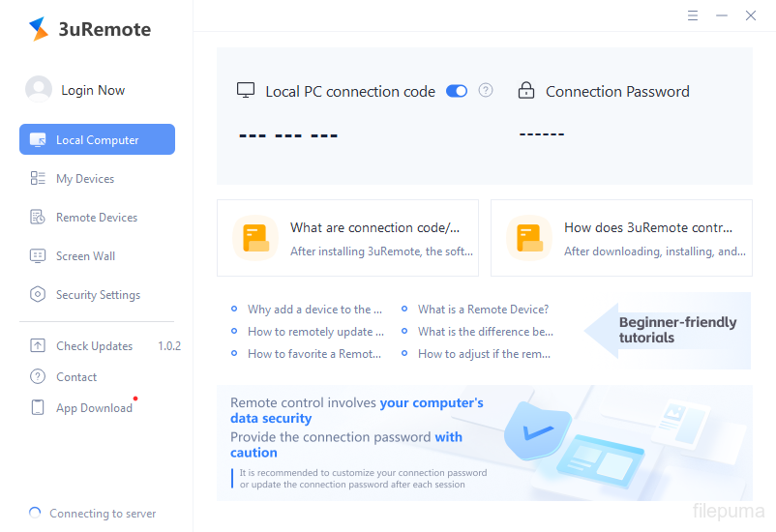Click the Security Settings shield icon
The image size is (776, 532).
[38, 295]
